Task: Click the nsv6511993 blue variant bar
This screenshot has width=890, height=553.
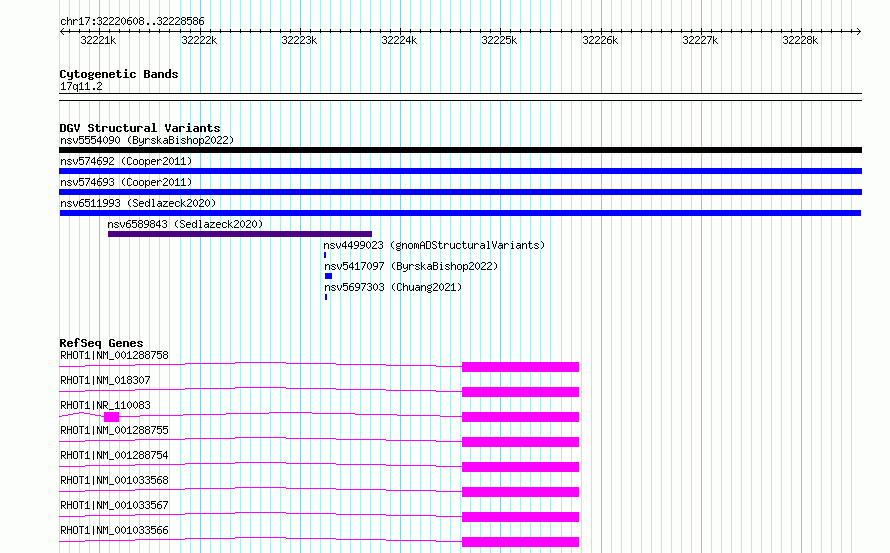Action: pyautogui.click(x=460, y=213)
